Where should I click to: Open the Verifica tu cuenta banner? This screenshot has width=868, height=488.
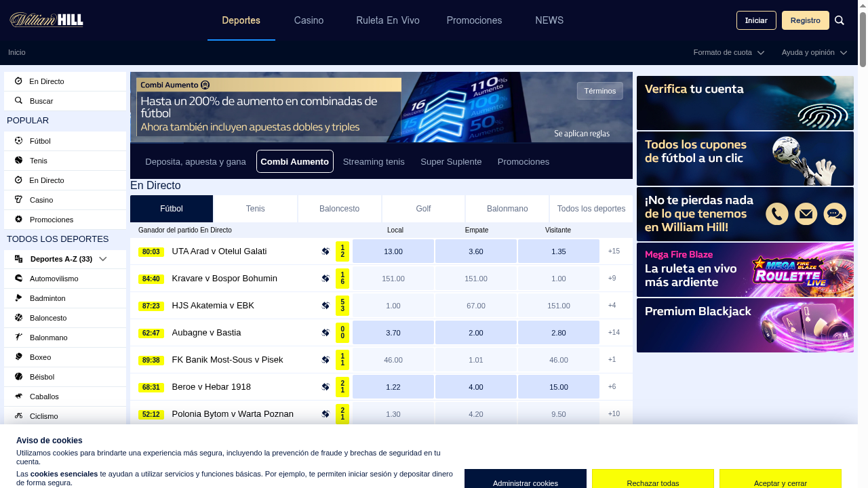pos(745,103)
